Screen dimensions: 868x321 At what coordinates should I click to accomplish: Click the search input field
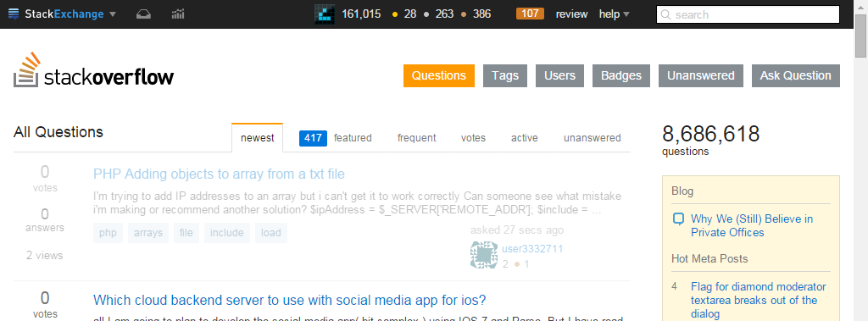(748, 14)
